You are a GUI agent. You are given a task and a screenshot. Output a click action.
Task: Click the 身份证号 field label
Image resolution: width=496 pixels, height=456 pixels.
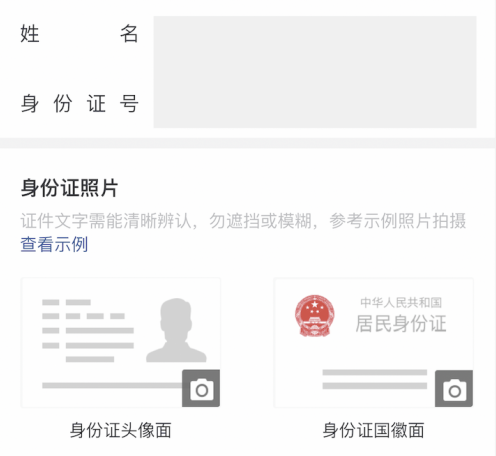(79, 103)
